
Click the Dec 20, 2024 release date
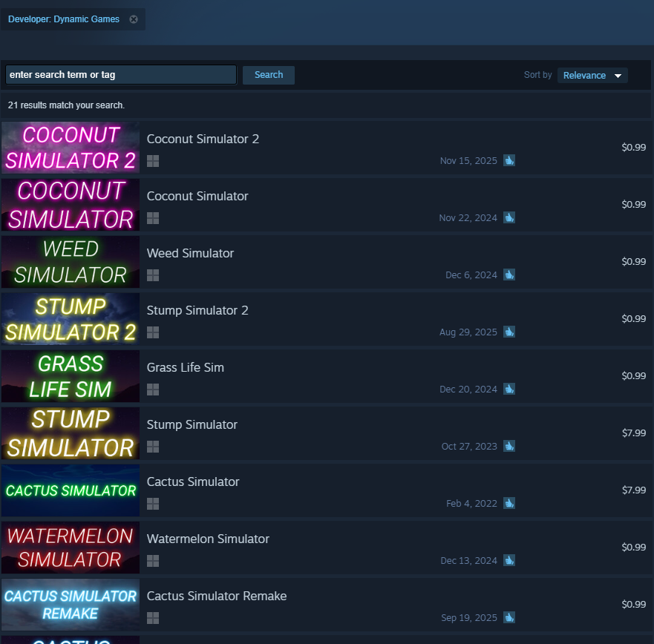(x=468, y=389)
